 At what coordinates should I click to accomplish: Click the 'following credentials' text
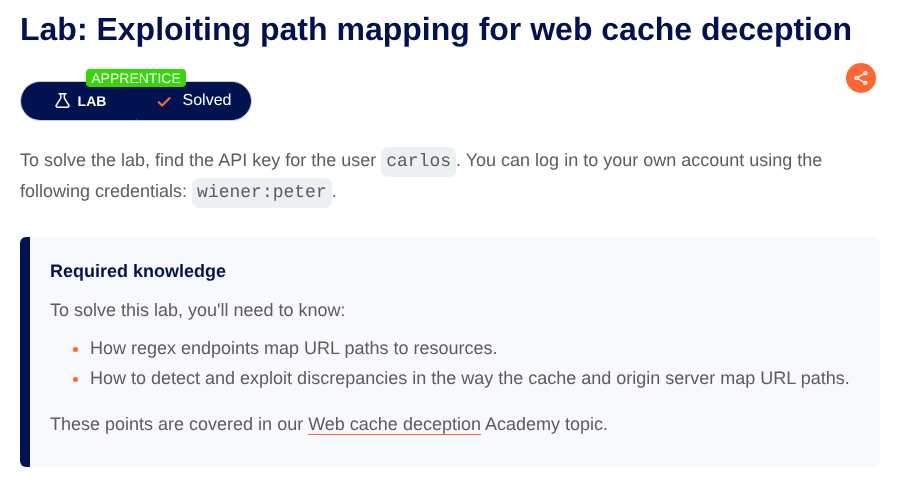point(104,191)
